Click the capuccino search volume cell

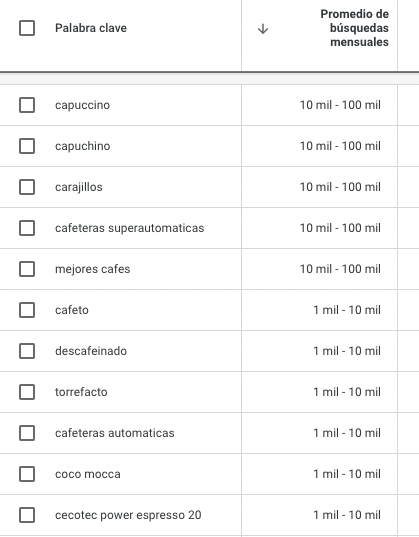point(340,105)
